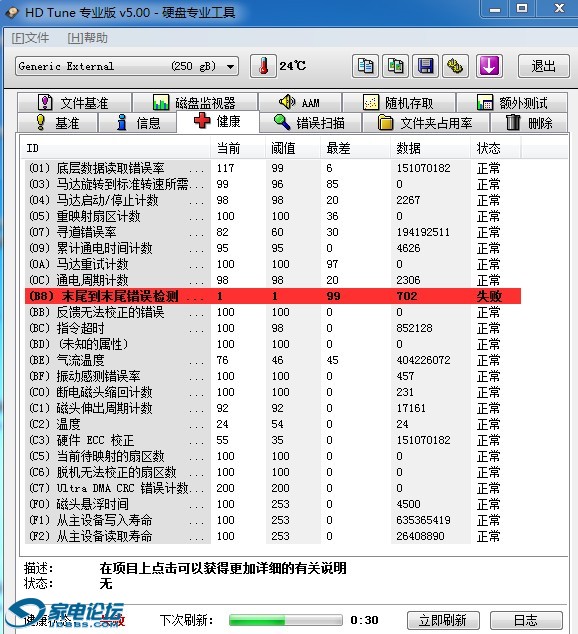Select the (F0) 磁头悬浮时间 row
The image size is (578, 634).
[x=273, y=504]
